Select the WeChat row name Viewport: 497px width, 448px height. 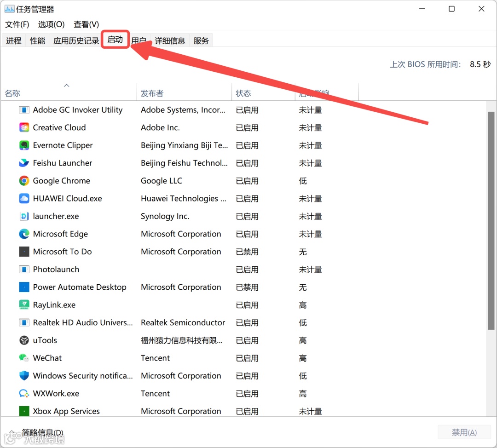click(x=47, y=358)
